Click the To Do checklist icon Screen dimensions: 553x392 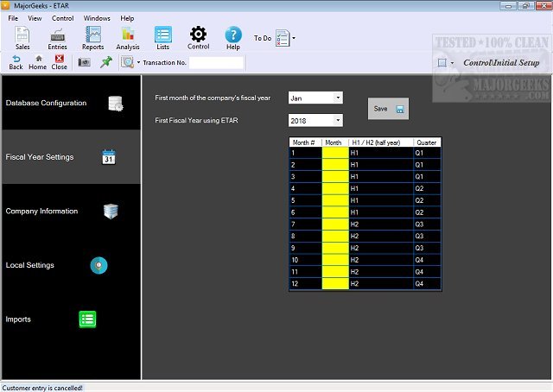283,38
